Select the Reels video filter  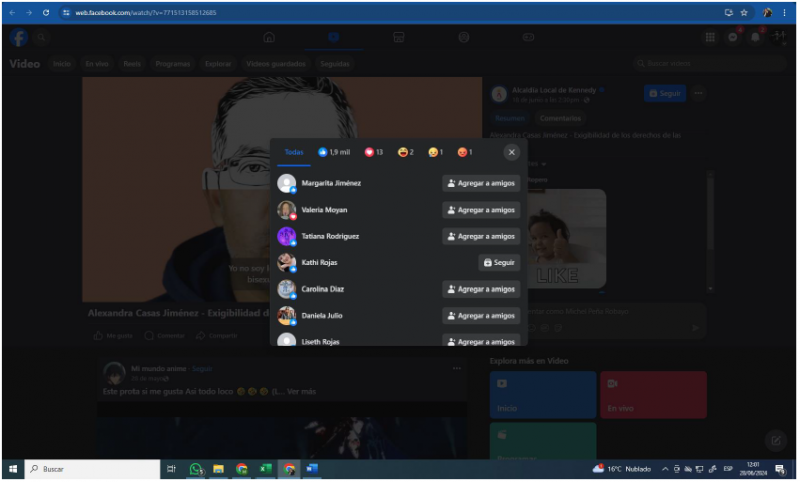pos(132,64)
